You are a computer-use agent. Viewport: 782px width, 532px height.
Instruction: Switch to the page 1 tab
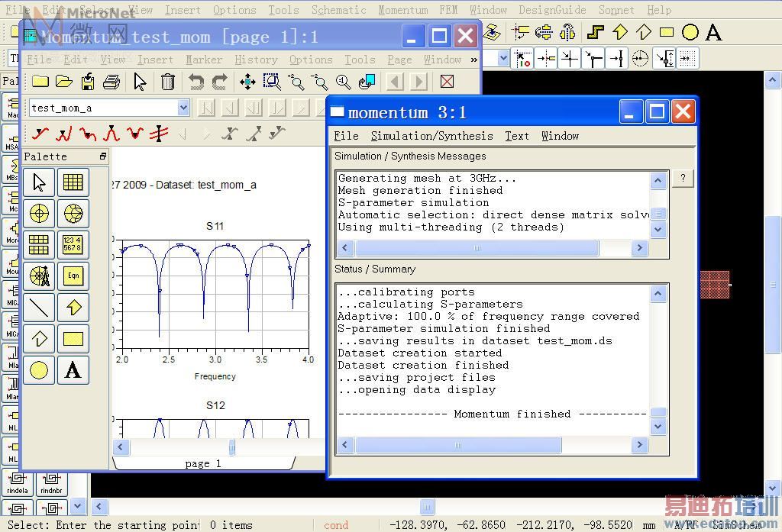(x=203, y=463)
